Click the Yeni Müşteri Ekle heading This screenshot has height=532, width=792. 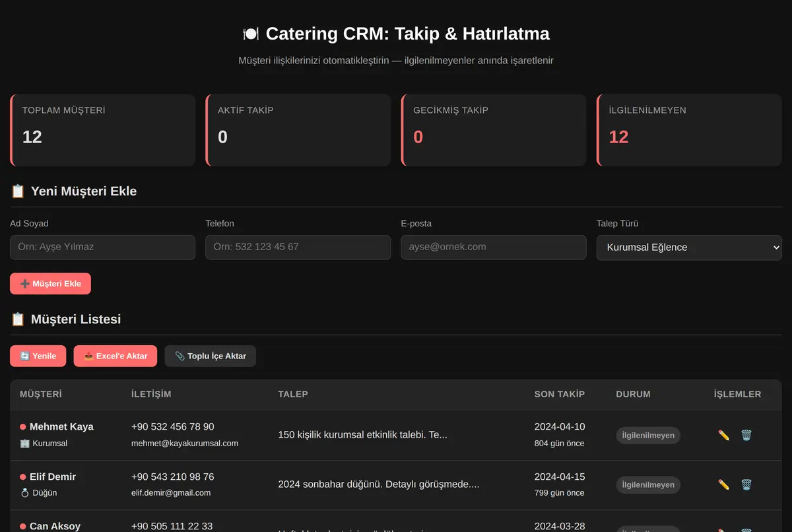pyautogui.click(x=84, y=191)
